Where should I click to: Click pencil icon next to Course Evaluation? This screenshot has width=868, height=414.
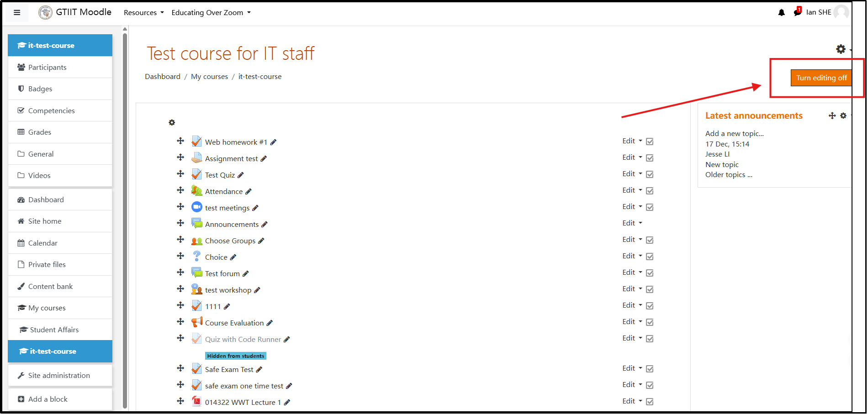pos(270,323)
